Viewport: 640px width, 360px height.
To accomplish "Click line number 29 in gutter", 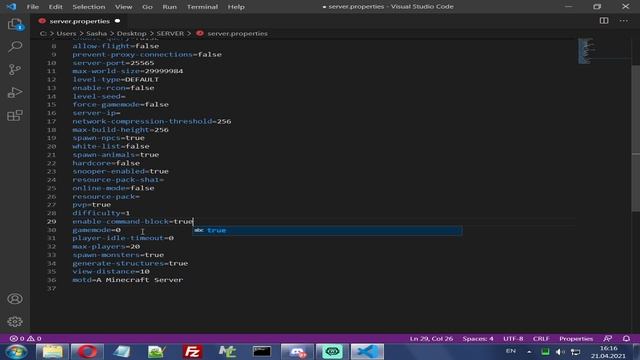I will 51,221.
